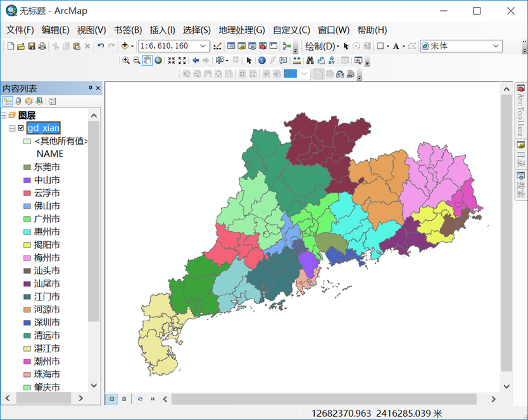
Task: Collapse the 图层 data frame node
Action: pyautogui.click(x=4, y=115)
